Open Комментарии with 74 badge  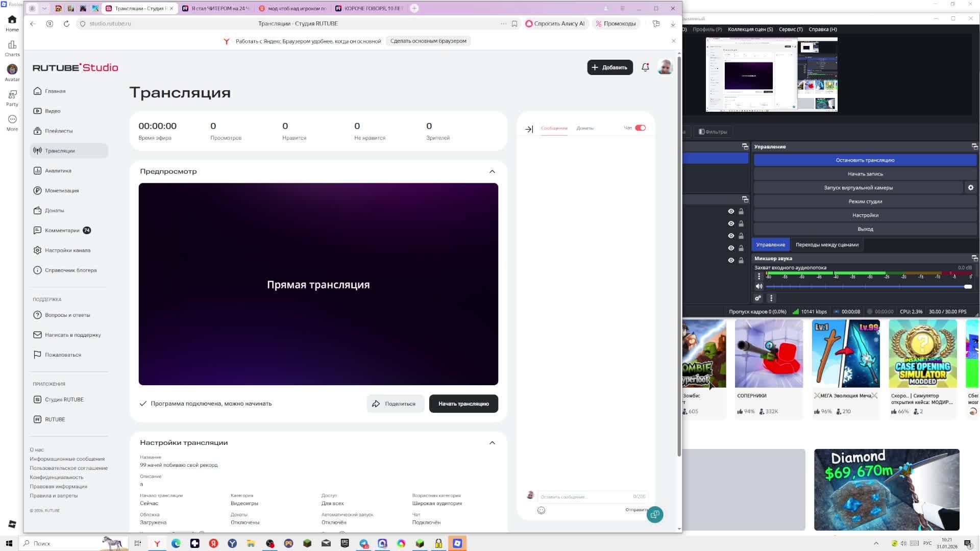pos(62,231)
